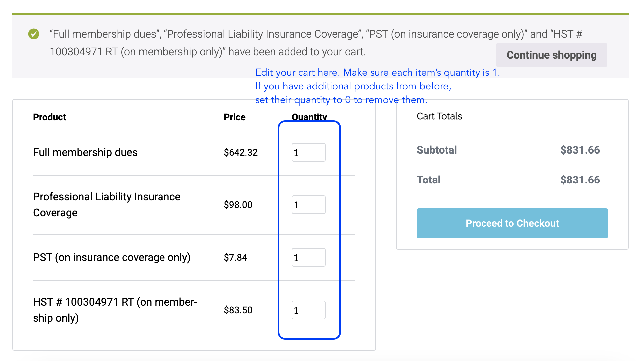Click the $98.00 insurance price

click(238, 205)
